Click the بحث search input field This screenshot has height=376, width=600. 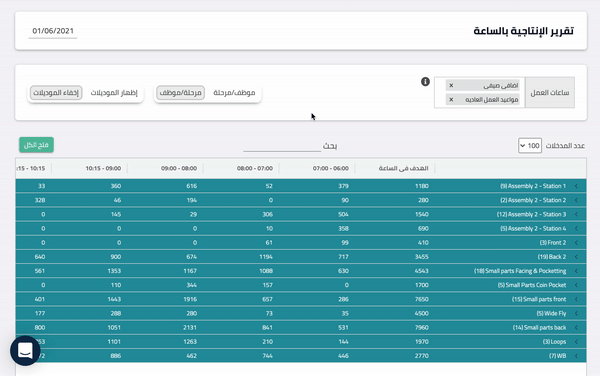(282, 146)
